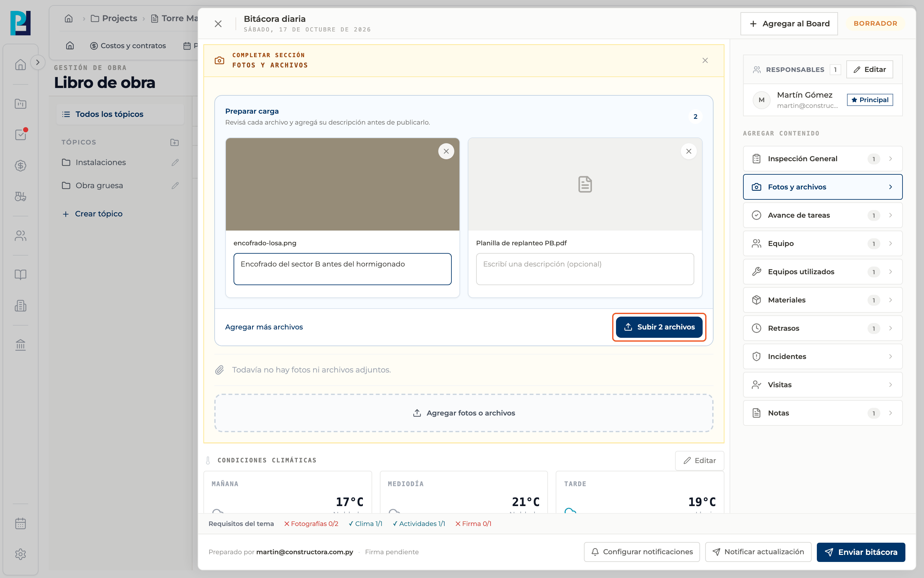Viewport: 924px width, 578px height.
Task: Remove encofrado-losa.png from upload
Action: tap(446, 151)
